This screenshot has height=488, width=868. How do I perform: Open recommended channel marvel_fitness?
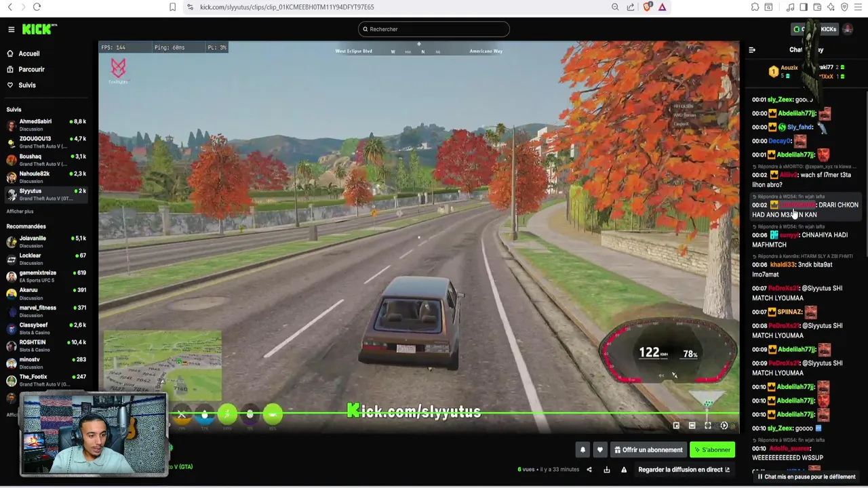tap(46, 311)
